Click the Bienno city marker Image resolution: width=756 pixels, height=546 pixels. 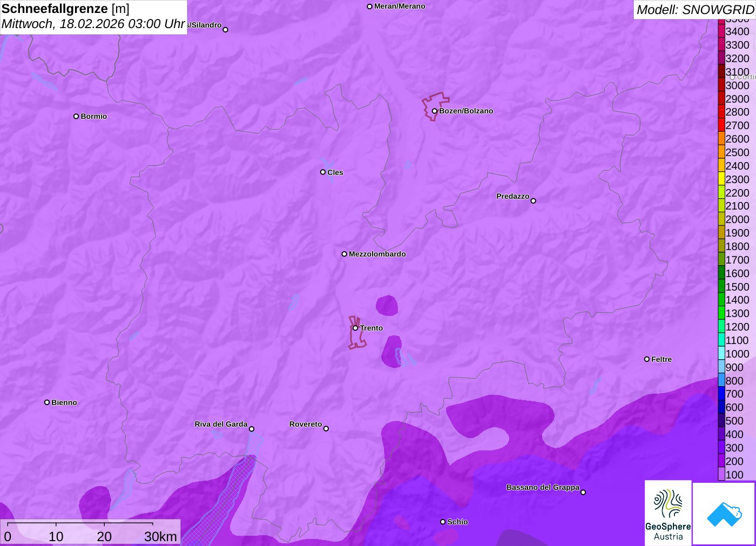[x=47, y=402]
